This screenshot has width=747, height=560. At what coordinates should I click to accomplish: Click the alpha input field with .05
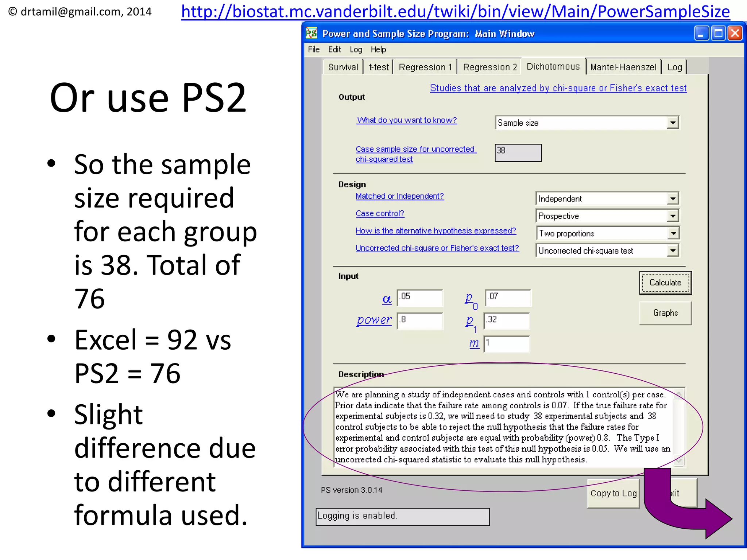coord(420,298)
